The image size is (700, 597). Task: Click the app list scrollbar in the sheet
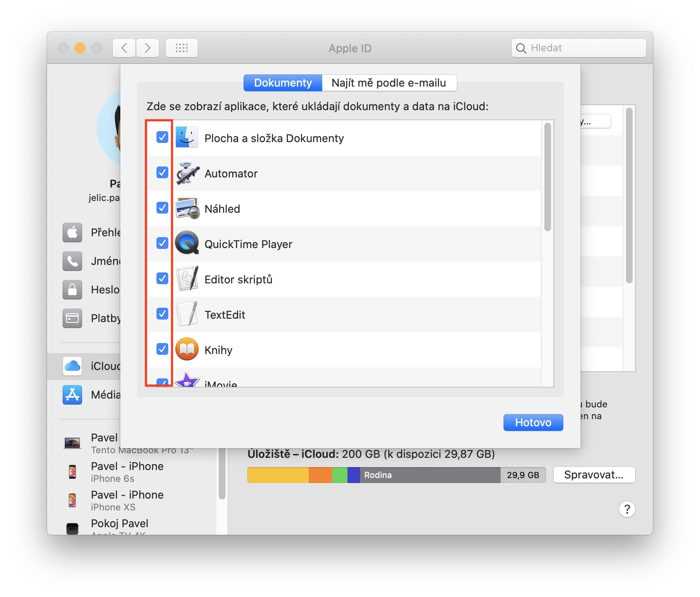click(547, 177)
